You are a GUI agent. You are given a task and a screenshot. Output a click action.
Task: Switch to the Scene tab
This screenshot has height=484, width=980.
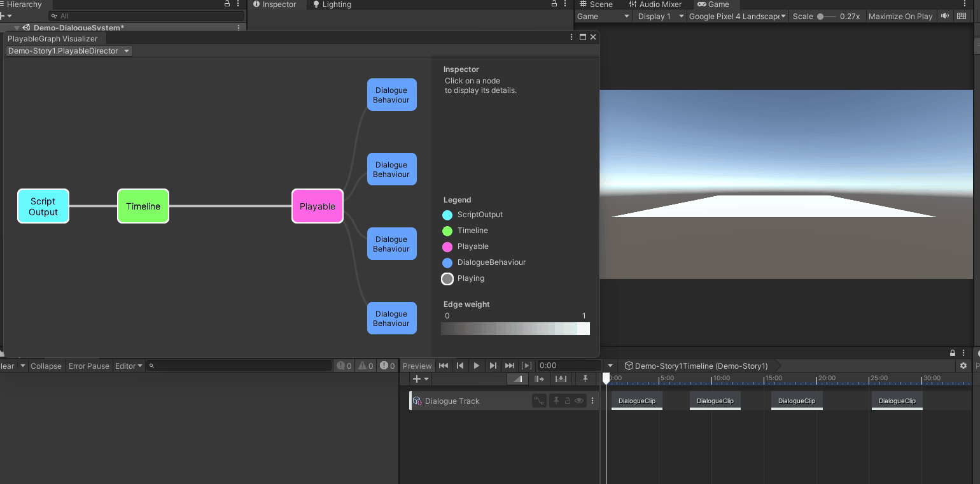click(596, 4)
